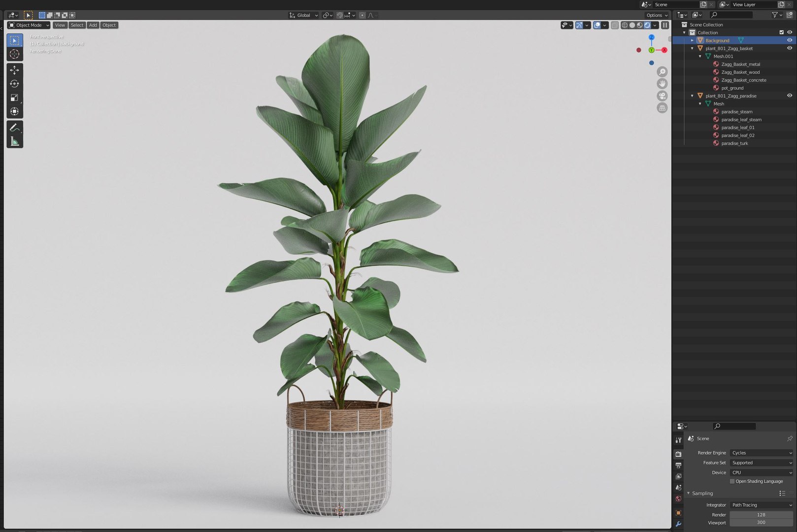Screen dimensions: 797x532
Task: Open the viewport Options dropdown
Action: 657,15
